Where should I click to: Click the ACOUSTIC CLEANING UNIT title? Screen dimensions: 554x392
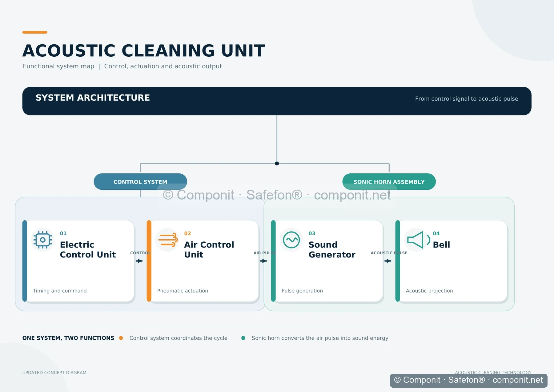(144, 51)
